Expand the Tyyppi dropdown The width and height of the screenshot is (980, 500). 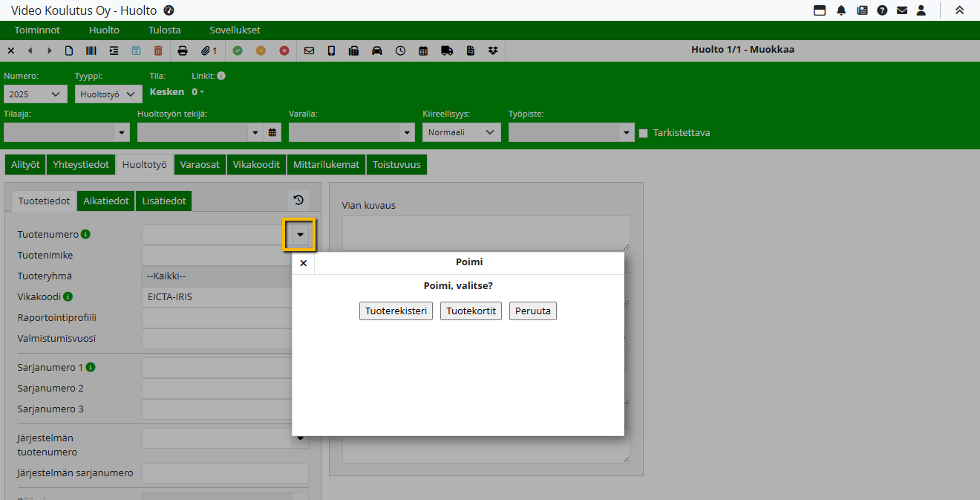pyautogui.click(x=108, y=94)
